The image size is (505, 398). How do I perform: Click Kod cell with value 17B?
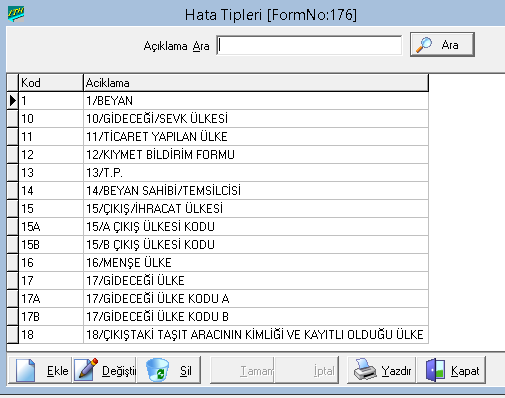tap(51, 317)
